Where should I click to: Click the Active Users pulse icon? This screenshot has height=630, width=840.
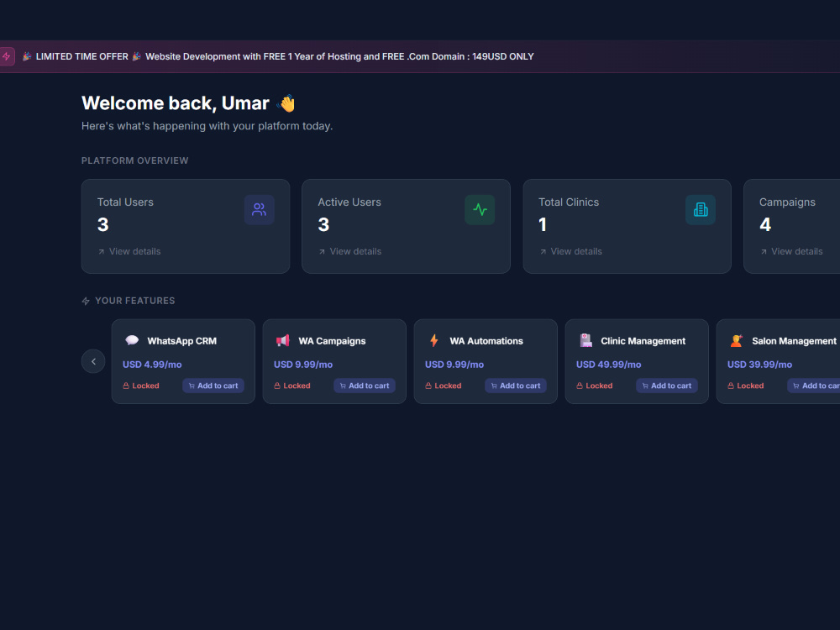pos(480,209)
